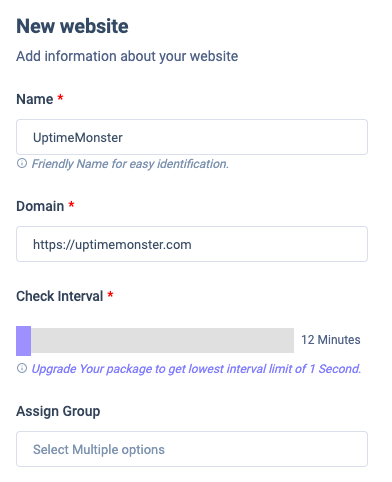Image resolution: width=392 pixels, height=482 pixels.
Task: Click the 12 Minutes interval value
Action: [x=331, y=340]
